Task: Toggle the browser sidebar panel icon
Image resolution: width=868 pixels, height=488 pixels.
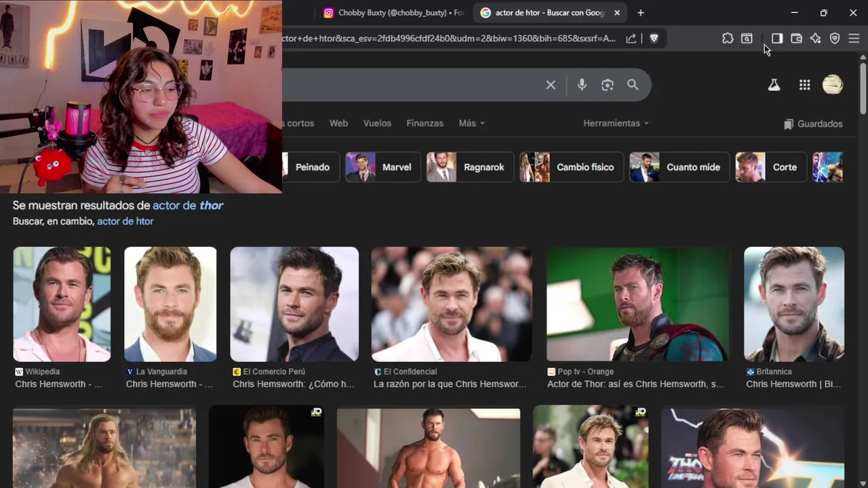Action: [777, 39]
